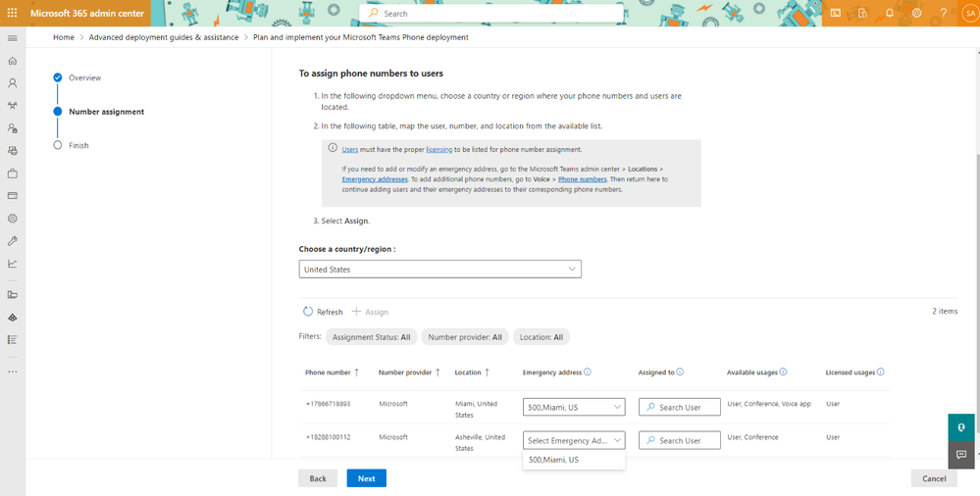Open Emergency addresses link
Viewport: 980px width, 496px height.
(x=375, y=179)
